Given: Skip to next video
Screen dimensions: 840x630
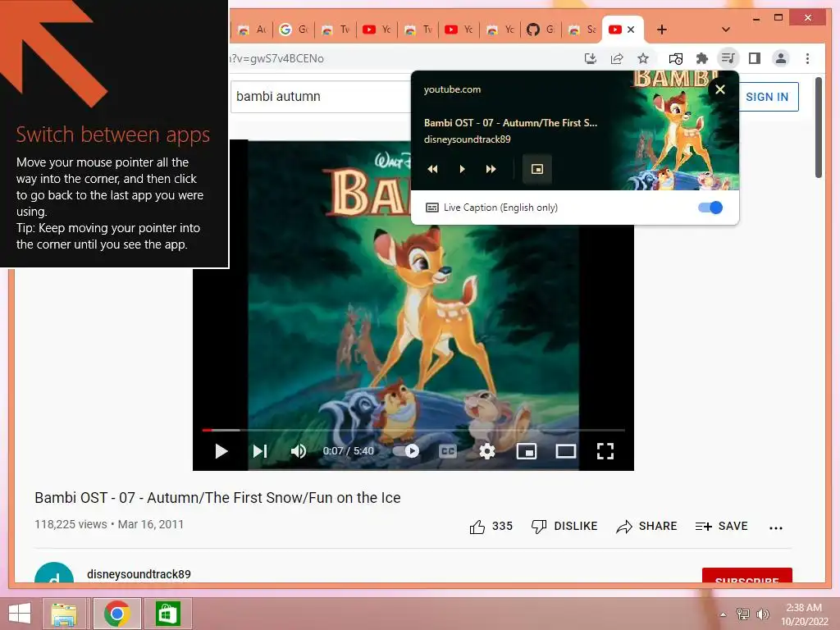Looking at the screenshot, I should pyautogui.click(x=260, y=451).
